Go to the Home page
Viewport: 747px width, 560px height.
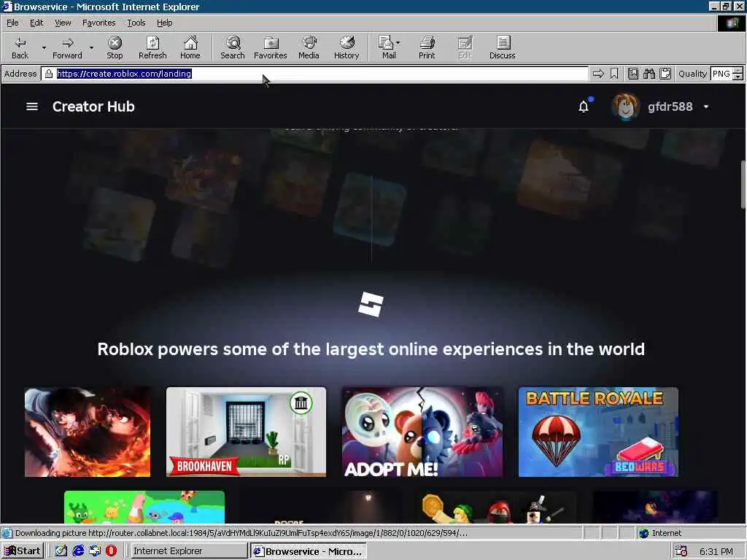click(x=190, y=47)
